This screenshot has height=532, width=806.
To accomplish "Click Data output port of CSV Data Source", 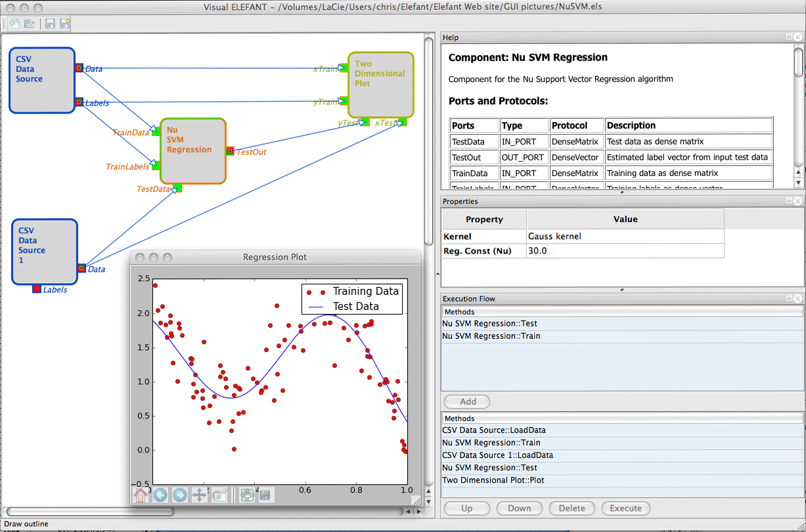I will click(x=79, y=68).
